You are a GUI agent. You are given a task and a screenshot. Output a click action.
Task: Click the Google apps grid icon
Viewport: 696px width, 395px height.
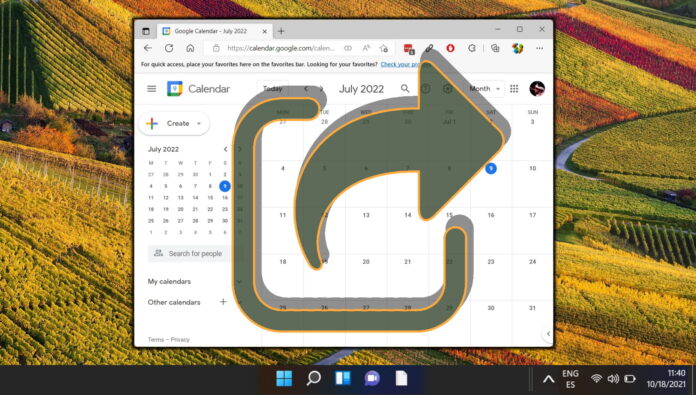pos(514,89)
